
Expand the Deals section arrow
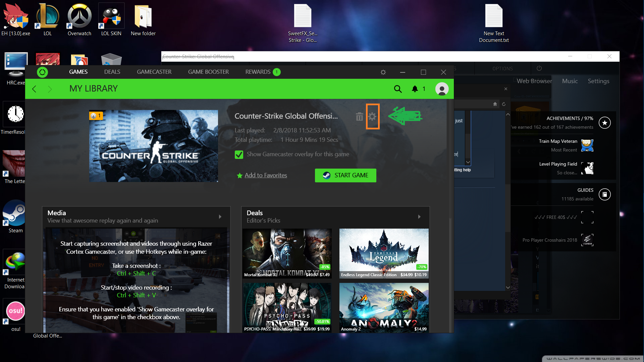(x=419, y=217)
